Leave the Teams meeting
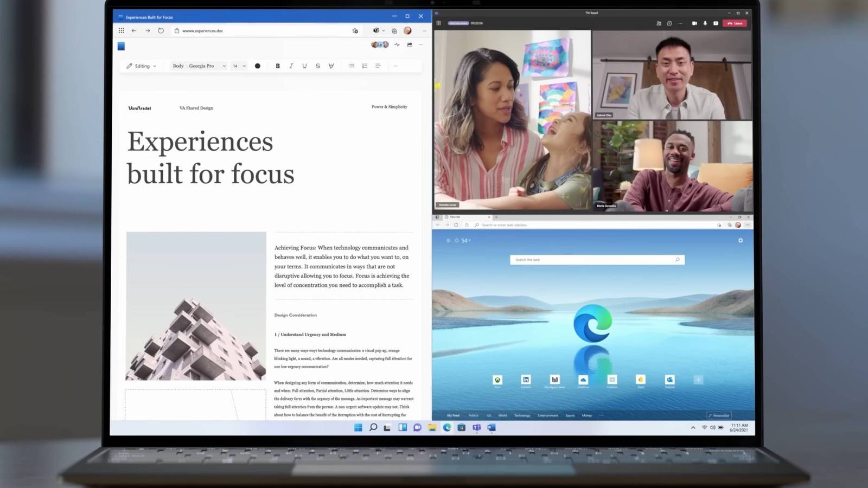Screen dimensions: 868x488 pyautogui.click(x=735, y=23)
